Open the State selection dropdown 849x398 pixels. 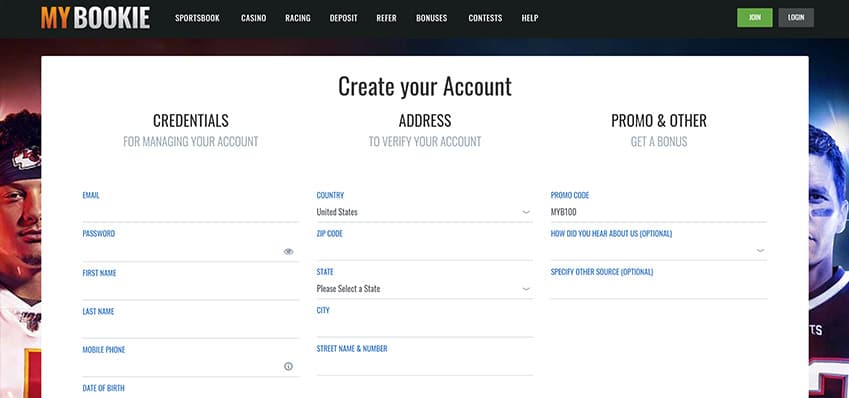424,289
